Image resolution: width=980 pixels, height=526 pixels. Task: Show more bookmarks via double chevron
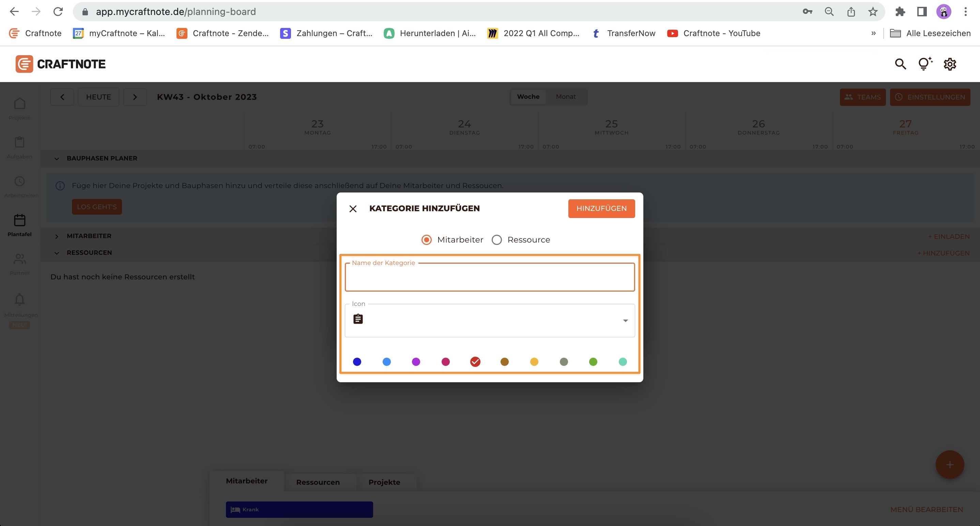(873, 33)
